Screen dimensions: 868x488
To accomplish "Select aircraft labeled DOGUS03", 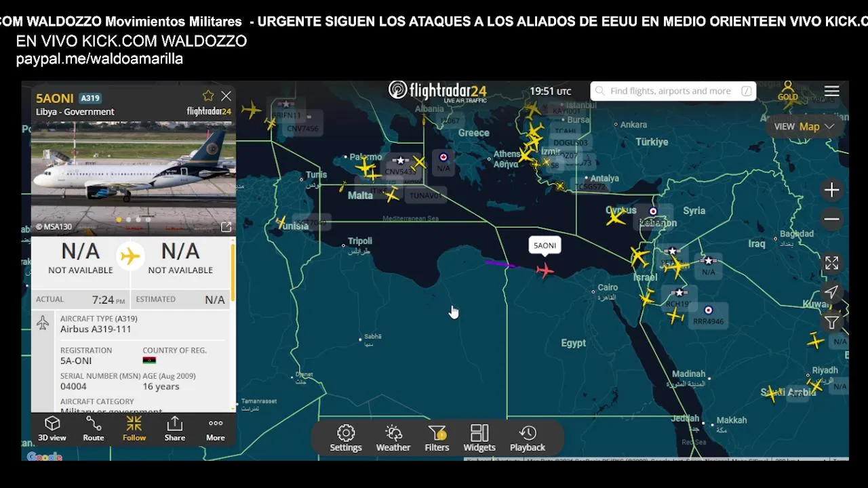I will [x=571, y=143].
